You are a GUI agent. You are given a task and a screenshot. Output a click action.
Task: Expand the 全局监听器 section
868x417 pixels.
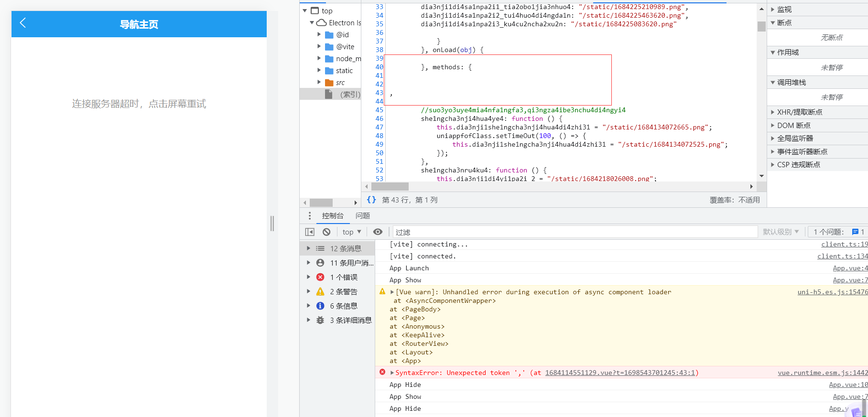tap(773, 138)
